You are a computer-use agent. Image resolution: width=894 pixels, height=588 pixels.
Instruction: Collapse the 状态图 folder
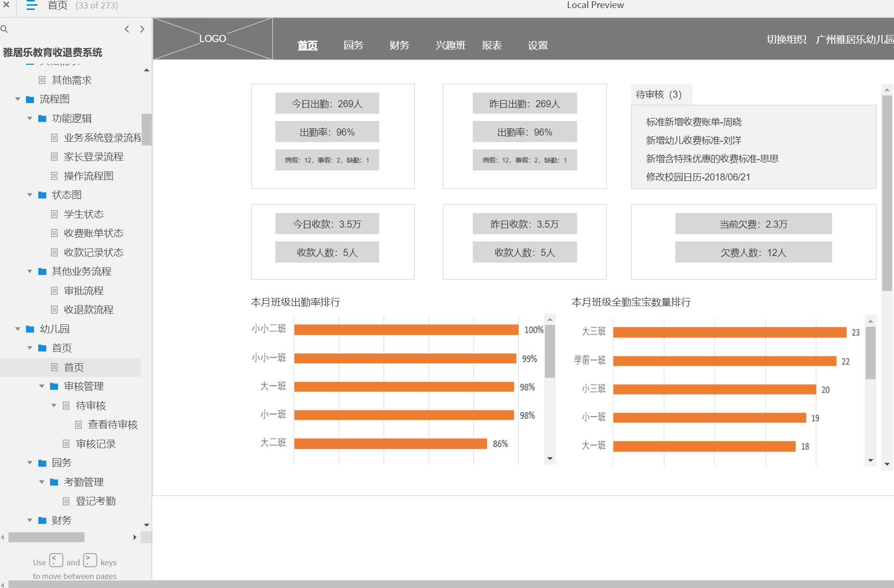click(x=30, y=195)
